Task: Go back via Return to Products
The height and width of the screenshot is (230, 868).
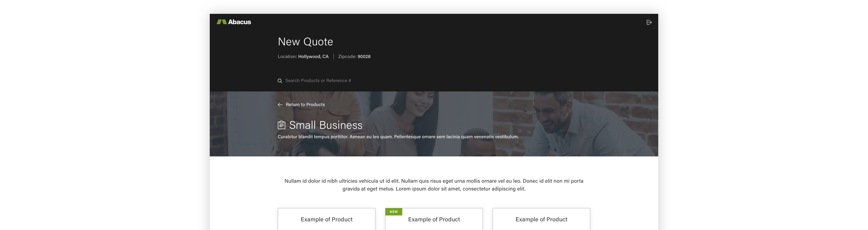Action: coord(305,105)
